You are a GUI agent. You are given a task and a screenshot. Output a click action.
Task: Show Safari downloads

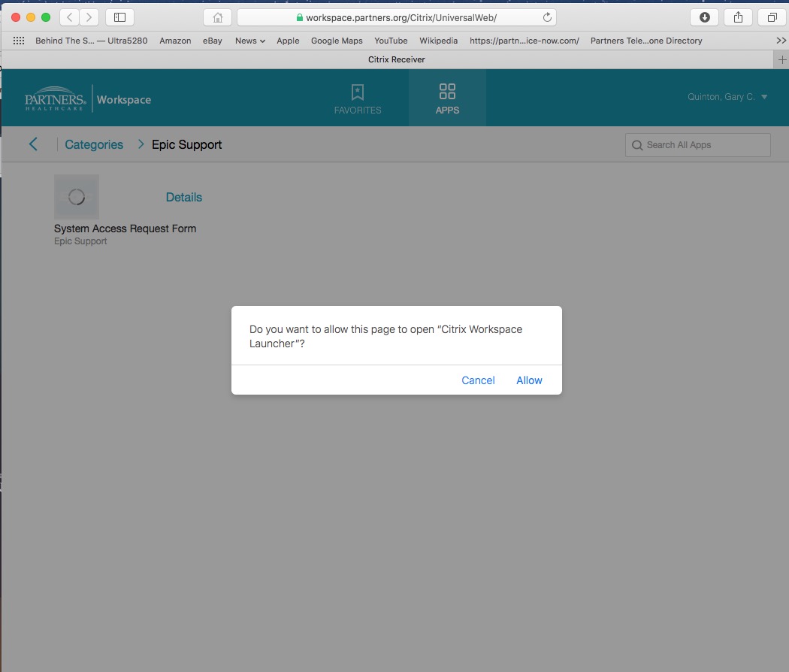[x=705, y=17]
